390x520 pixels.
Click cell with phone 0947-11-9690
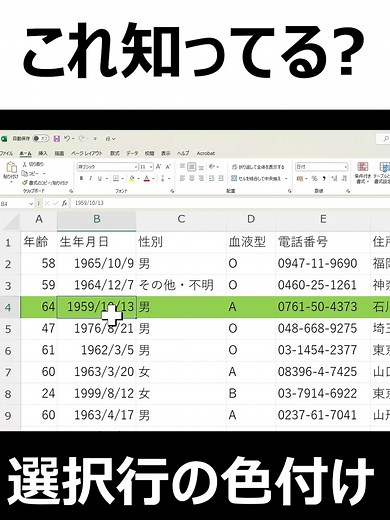(x=323, y=263)
